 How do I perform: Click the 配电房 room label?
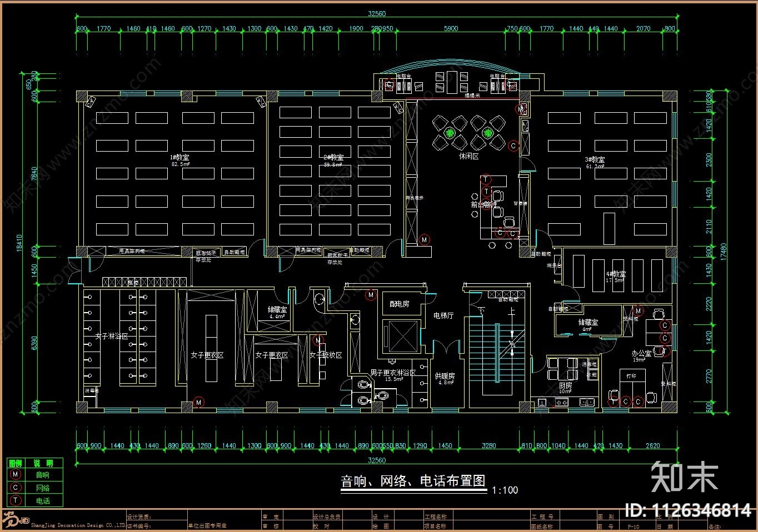pos(399,304)
